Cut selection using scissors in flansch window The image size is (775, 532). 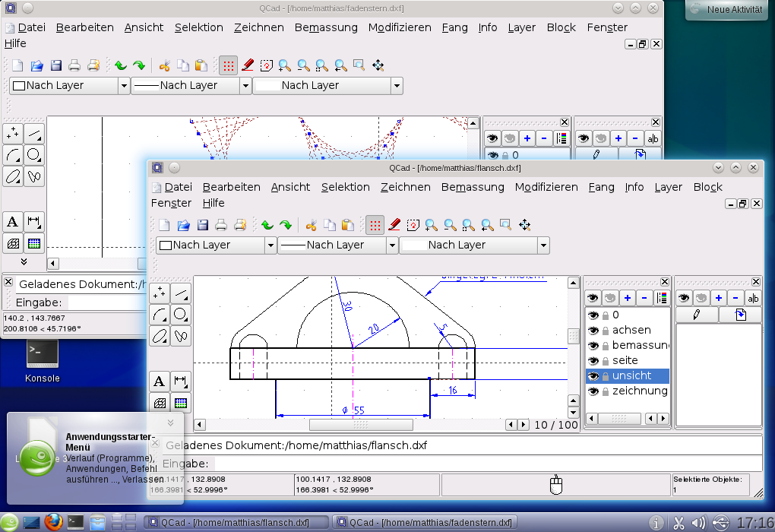coord(311,226)
